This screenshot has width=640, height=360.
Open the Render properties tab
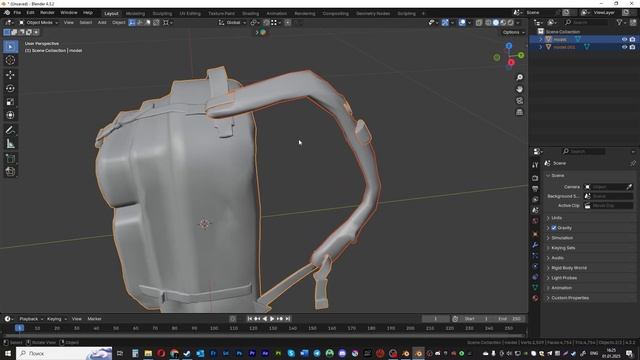point(535,178)
